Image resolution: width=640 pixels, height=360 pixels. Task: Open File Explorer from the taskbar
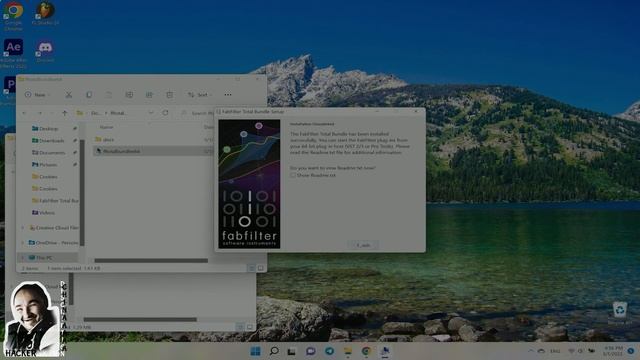(x=348, y=351)
